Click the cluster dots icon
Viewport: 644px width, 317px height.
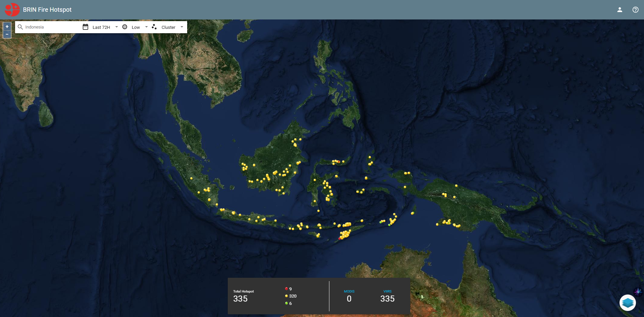click(x=154, y=27)
